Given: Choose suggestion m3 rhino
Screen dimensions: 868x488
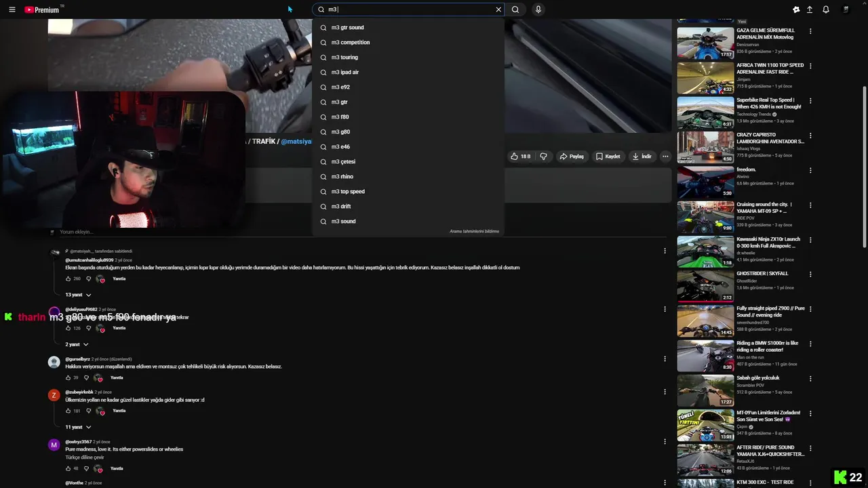Looking at the screenshot, I should 408,177.
